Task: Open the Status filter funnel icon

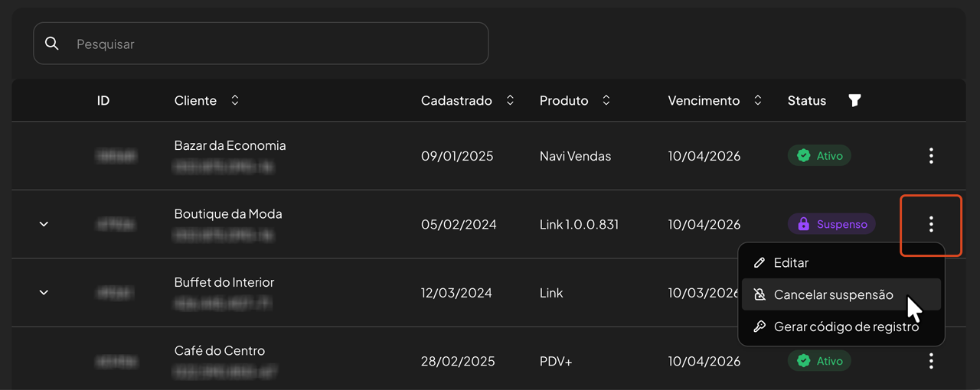Action: pos(854,100)
